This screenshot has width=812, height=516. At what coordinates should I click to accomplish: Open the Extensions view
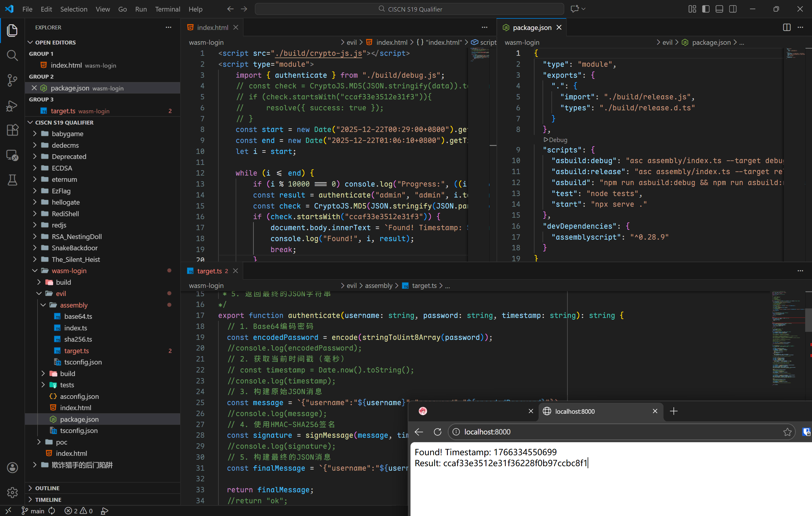[x=12, y=130]
